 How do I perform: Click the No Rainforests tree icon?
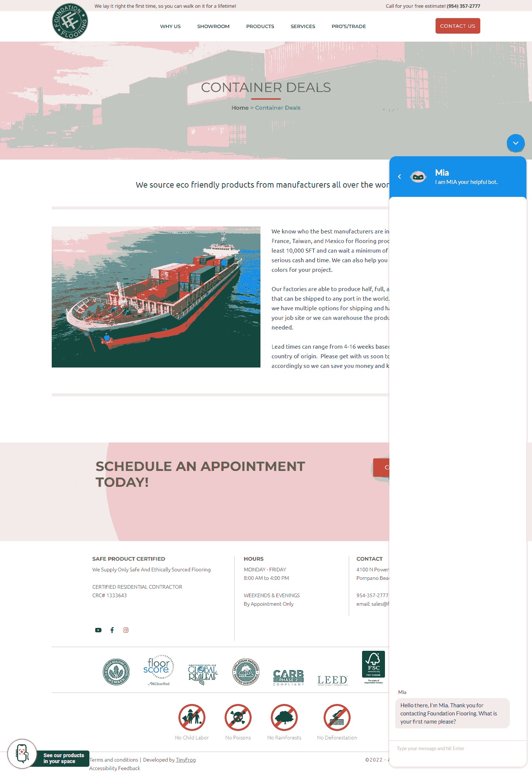[284, 717]
